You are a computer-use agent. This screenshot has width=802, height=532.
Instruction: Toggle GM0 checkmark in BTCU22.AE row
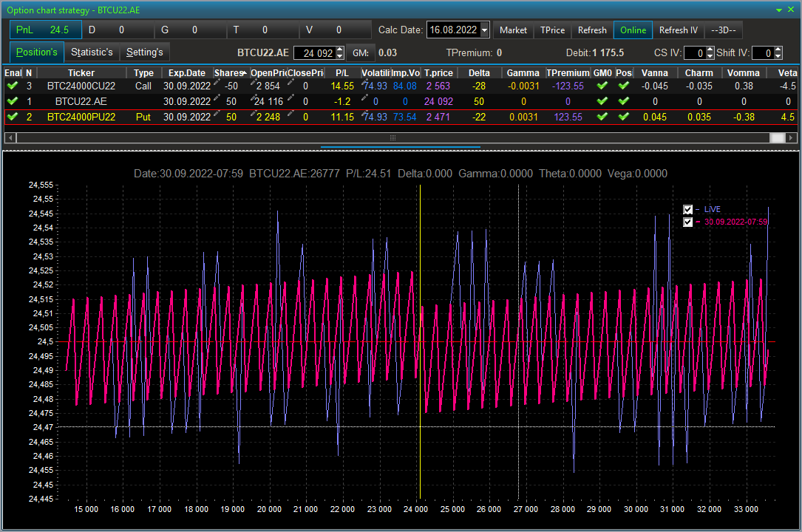(602, 101)
